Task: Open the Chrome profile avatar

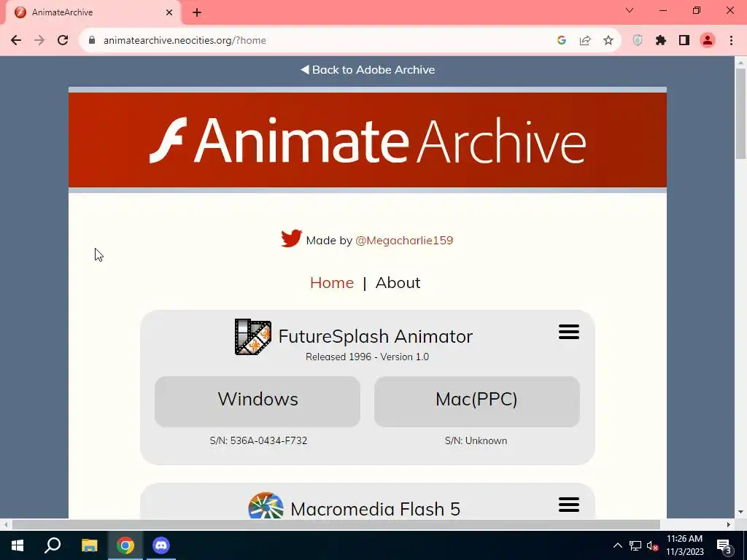Action: pyautogui.click(x=708, y=41)
